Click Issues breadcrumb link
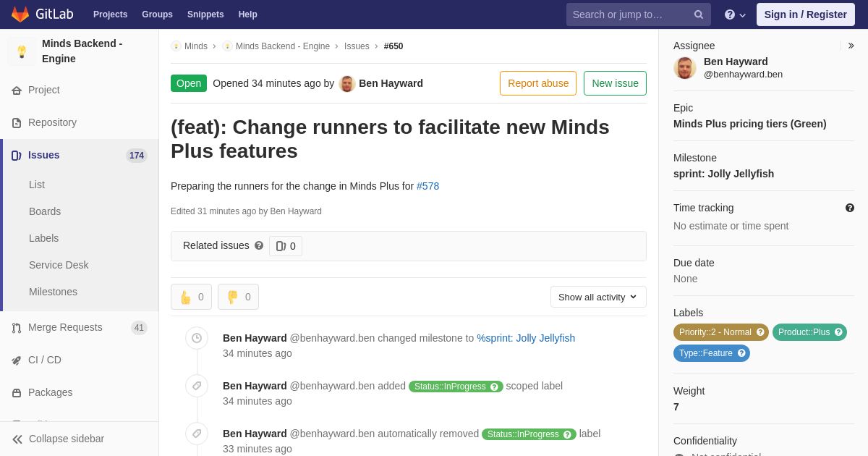This screenshot has width=868, height=456. click(x=357, y=46)
